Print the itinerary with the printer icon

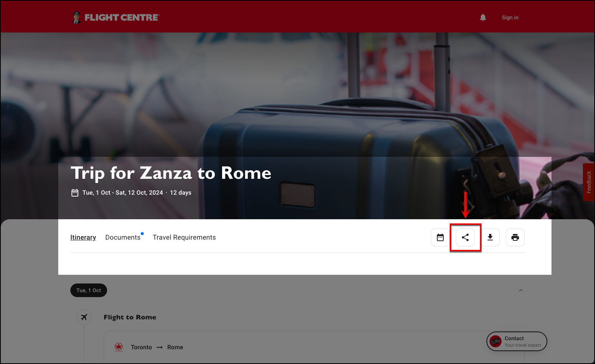pyautogui.click(x=515, y=237)
